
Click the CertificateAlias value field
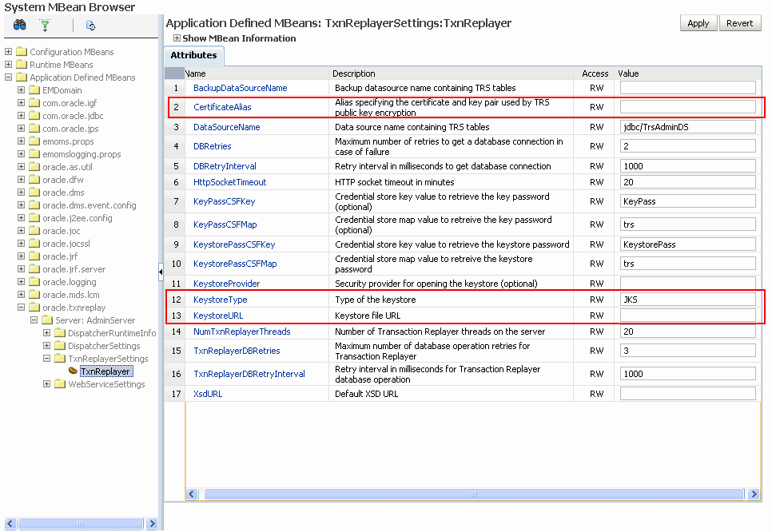pos(687,107)
